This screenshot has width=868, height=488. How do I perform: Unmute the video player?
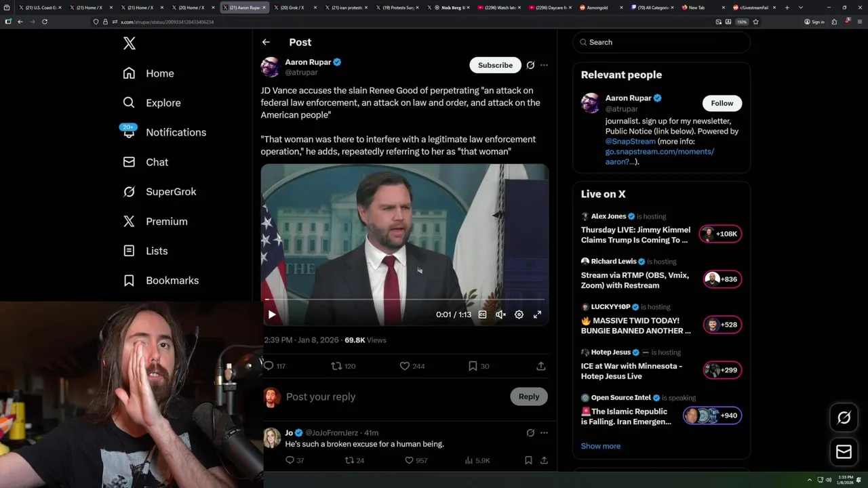(x=500, y=314)
